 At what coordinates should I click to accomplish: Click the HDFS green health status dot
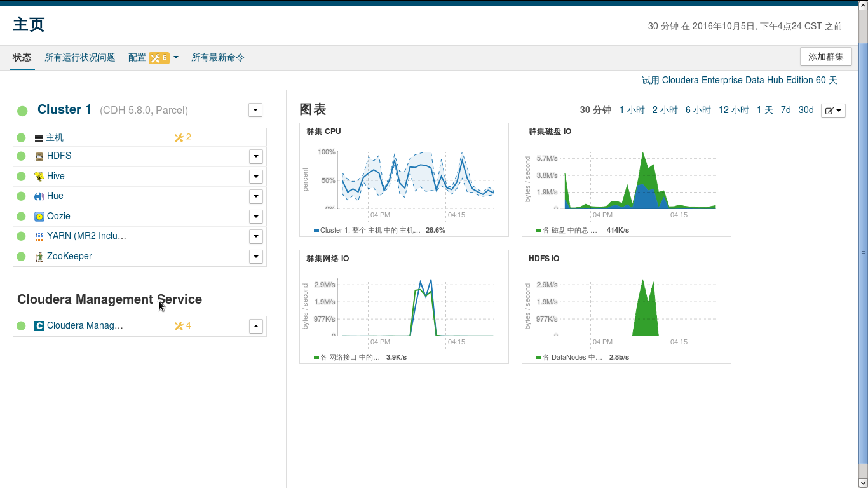[21, 156]
